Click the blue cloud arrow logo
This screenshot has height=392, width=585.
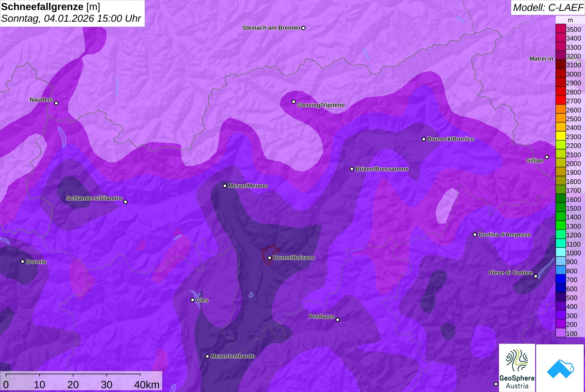coord(560,368)
